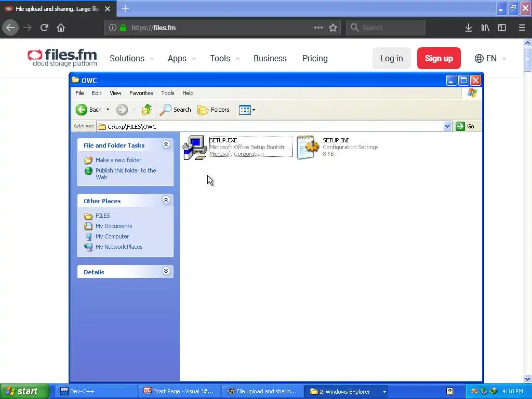
Task: Open the Firefox downloads panel
Action: click(x=468, y=28)
